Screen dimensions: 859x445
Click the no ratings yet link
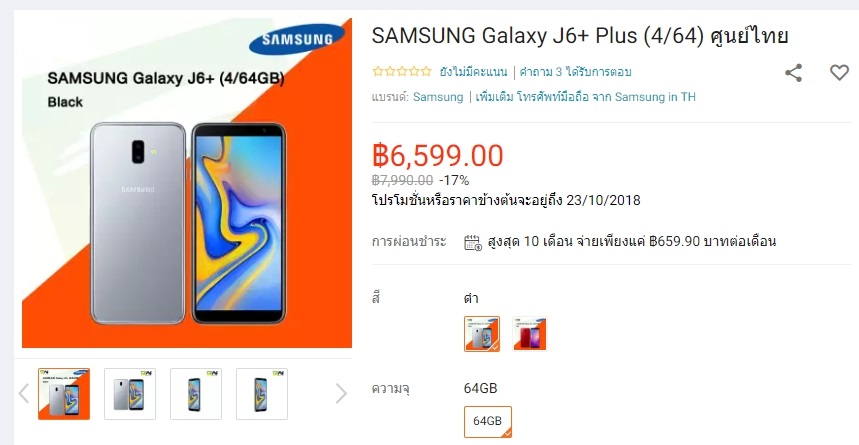click(x=473, y=72)
